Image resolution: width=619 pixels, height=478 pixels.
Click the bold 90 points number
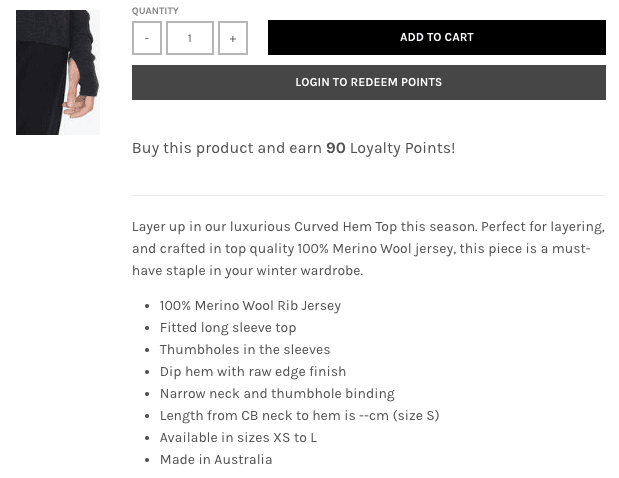336,148
